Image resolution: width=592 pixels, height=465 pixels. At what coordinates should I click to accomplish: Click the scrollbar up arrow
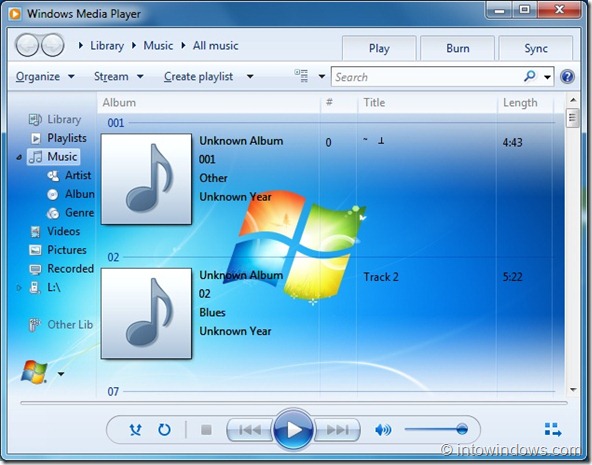(x=573, y=100)
